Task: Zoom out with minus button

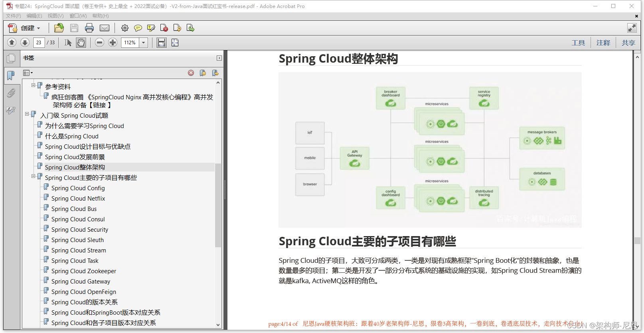Action: click(x=100, y=42)
